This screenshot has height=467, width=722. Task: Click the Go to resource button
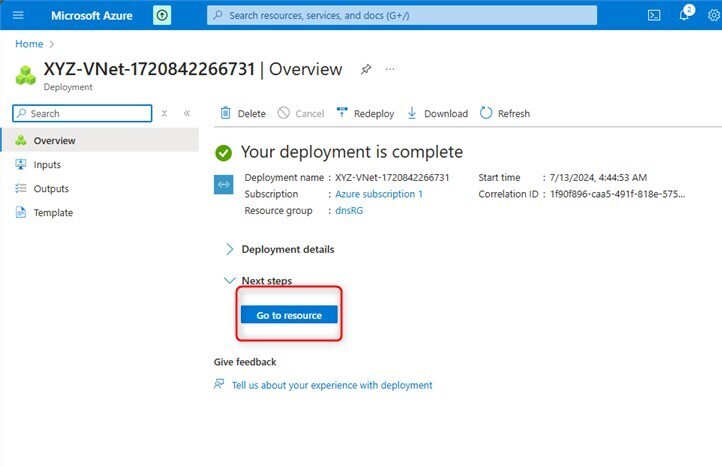tap(289, 315)
